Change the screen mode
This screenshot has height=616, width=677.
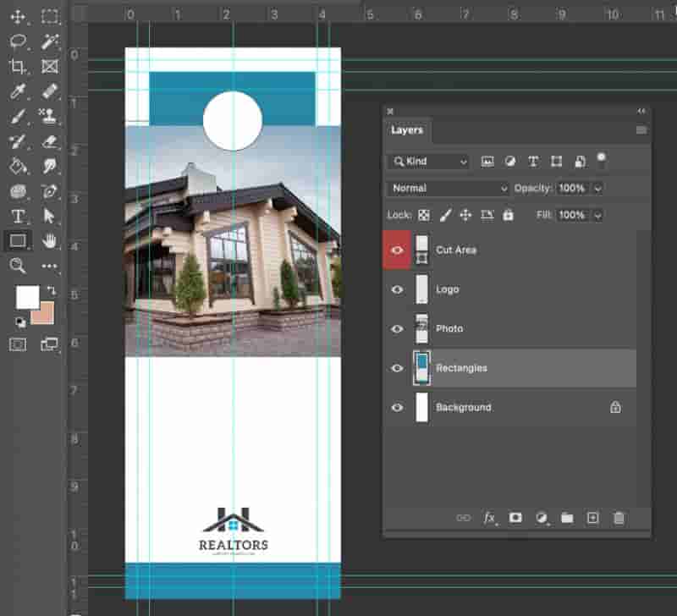(50, 344)
